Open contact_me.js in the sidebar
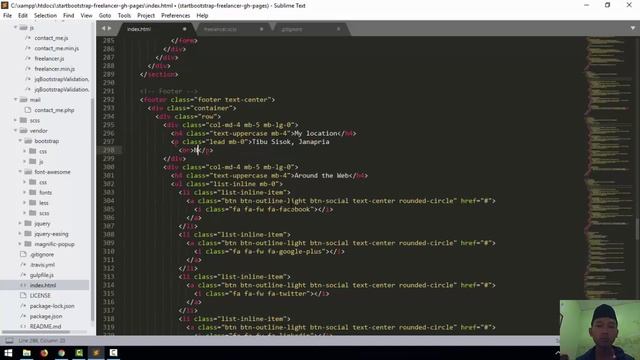This screenshot has height=360, width=640. [x=51, y=38]
